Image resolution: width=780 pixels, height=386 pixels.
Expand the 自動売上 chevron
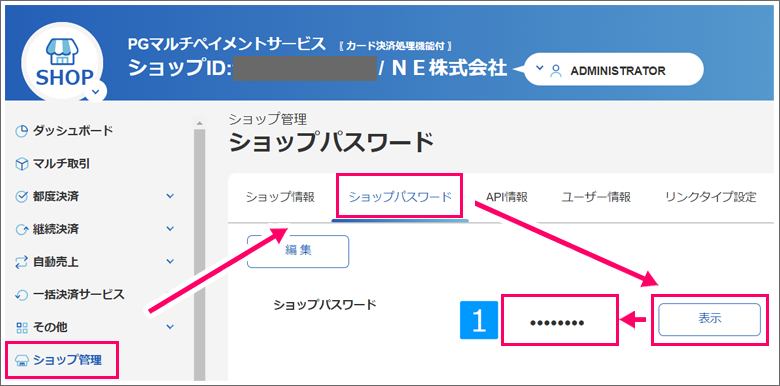(170, 262)
